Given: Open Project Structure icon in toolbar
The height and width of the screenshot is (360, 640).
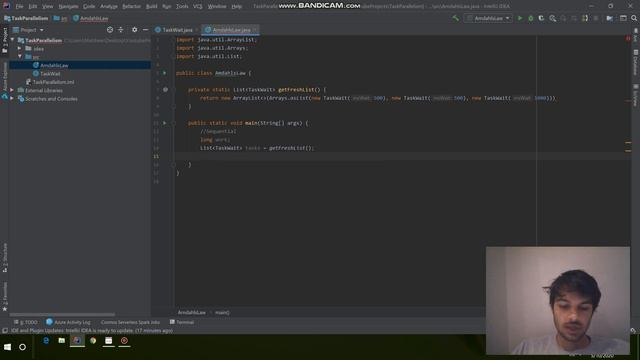Looking at the screenshot, I should pos(609,18).
